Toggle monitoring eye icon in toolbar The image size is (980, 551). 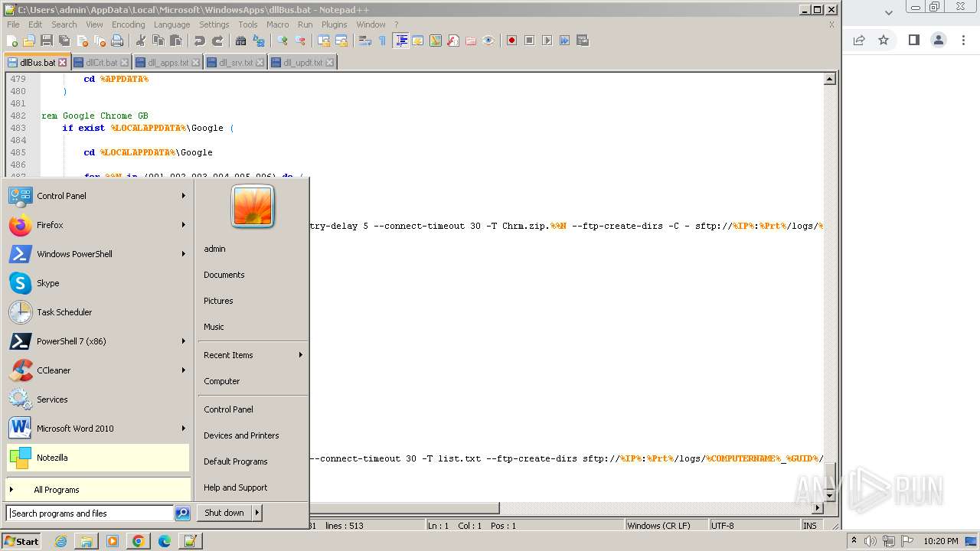pyautogui.click(x=488, y=41)
